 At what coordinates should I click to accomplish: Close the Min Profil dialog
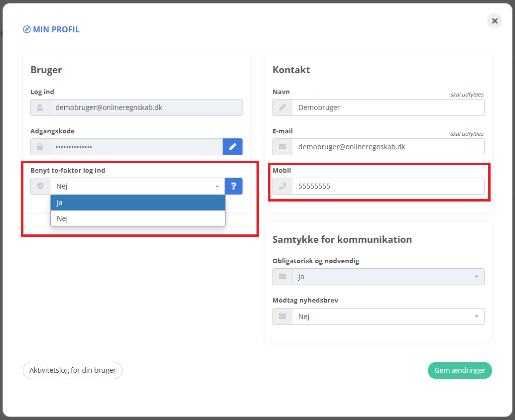tap(495, 21)
